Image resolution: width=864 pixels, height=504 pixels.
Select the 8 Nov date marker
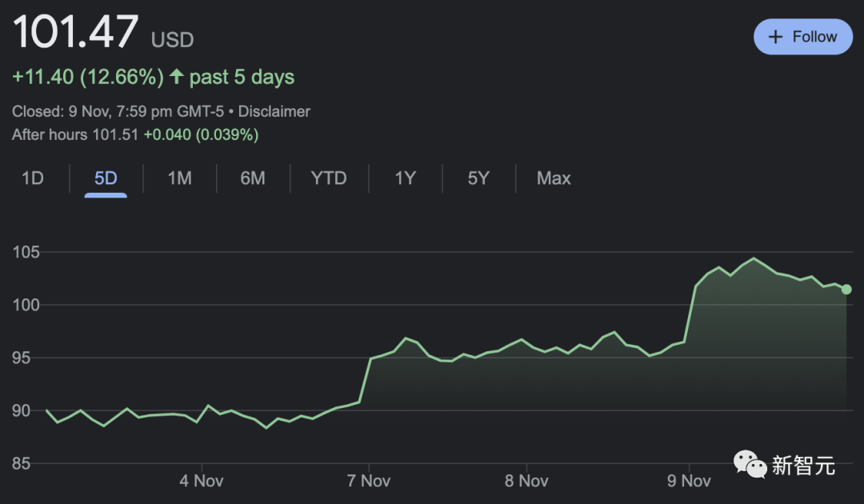[x=527, y=481]
